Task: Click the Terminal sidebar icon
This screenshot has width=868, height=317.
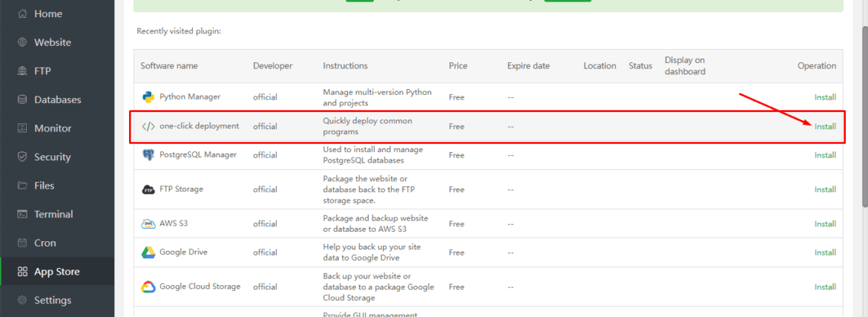Action: click(x=22, y=215)
